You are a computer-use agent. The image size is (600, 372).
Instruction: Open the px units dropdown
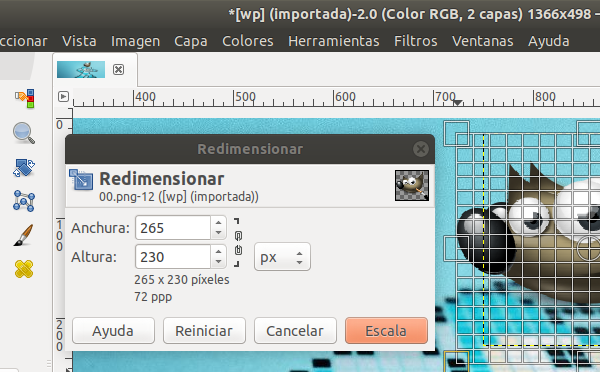coord(282,257)
